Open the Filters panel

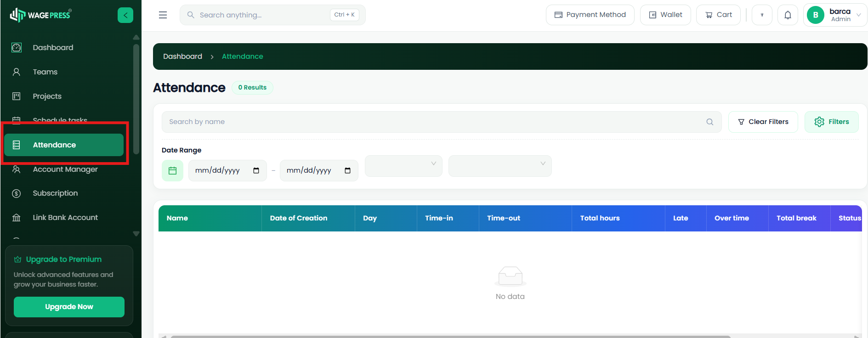pyautogui.click(x=832, y=122)
